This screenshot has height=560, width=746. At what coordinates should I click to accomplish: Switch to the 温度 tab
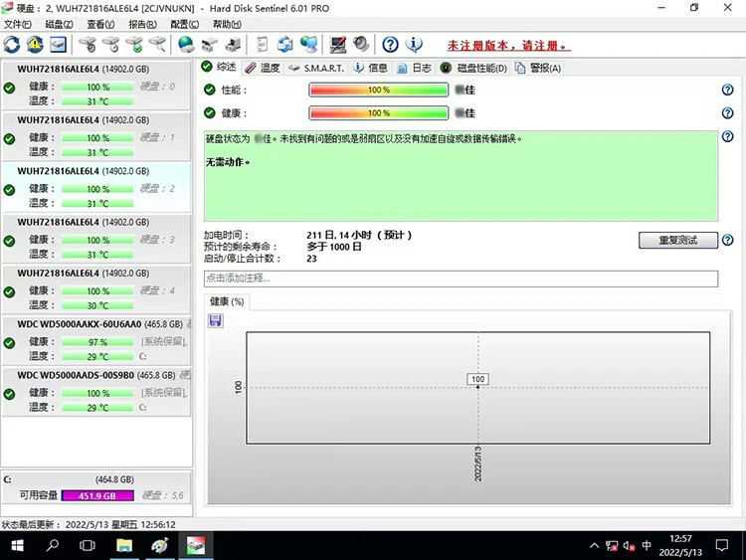[x=264, y=68]
